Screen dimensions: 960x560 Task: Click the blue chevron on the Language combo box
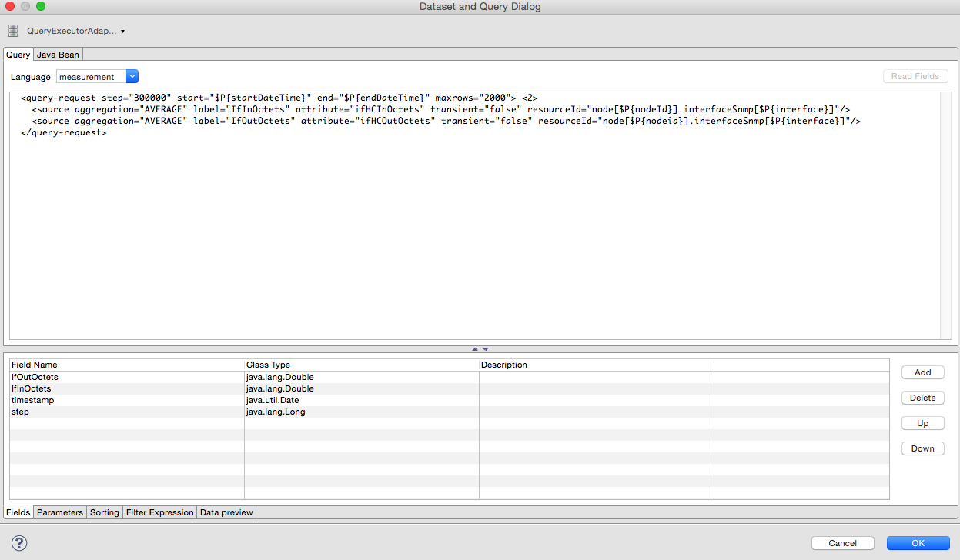click(x=132, y=76)
